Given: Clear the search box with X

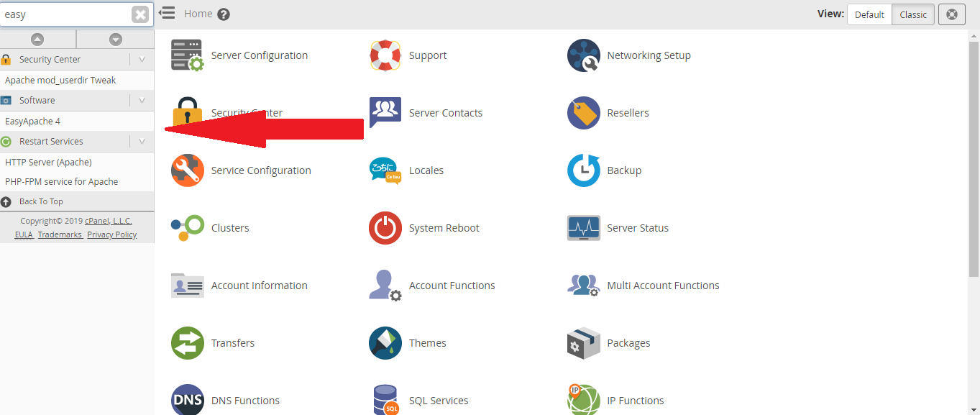Looking at the screenshot, I should coord(141,14).
